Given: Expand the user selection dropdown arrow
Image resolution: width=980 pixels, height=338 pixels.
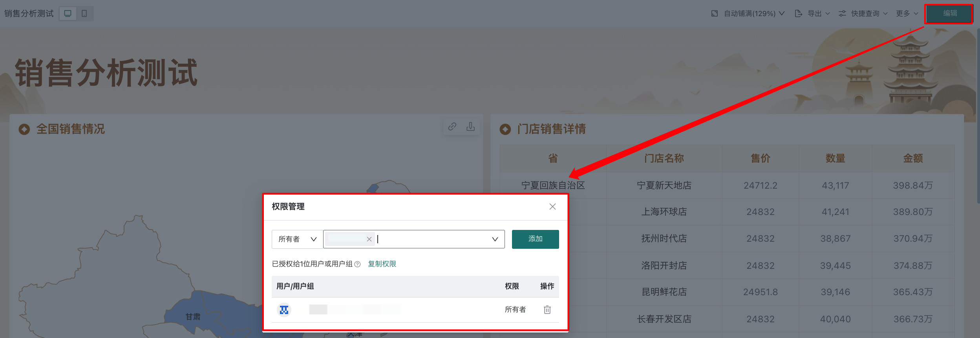Looking at the screenshot, I should (495, 239).
